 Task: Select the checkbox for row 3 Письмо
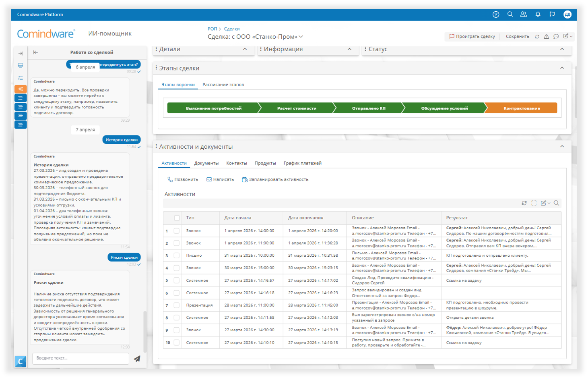176,255
